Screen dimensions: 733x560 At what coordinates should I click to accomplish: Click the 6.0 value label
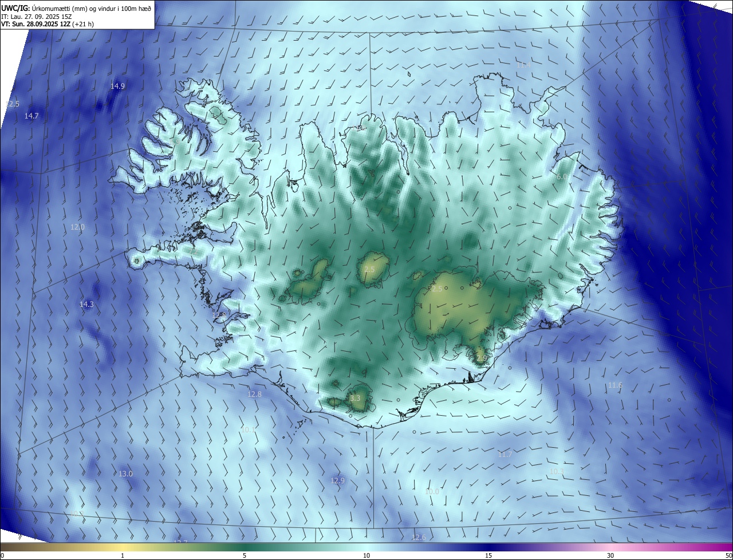coord(562,177)
